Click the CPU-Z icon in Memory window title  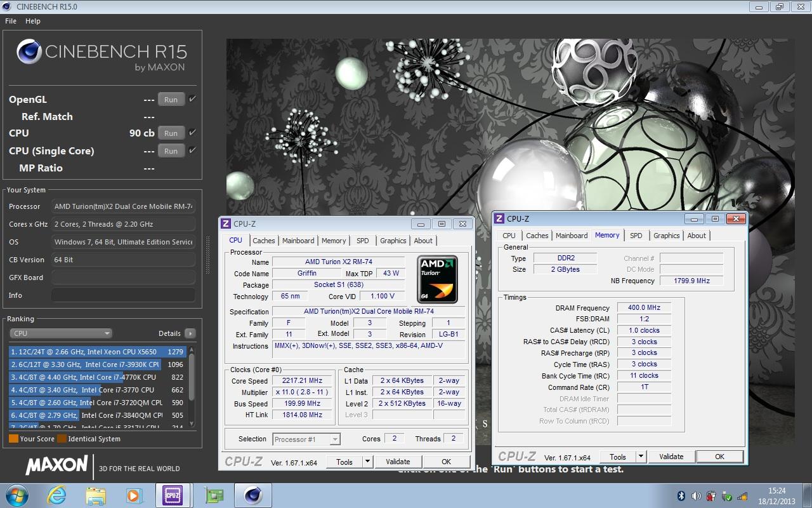499,218
